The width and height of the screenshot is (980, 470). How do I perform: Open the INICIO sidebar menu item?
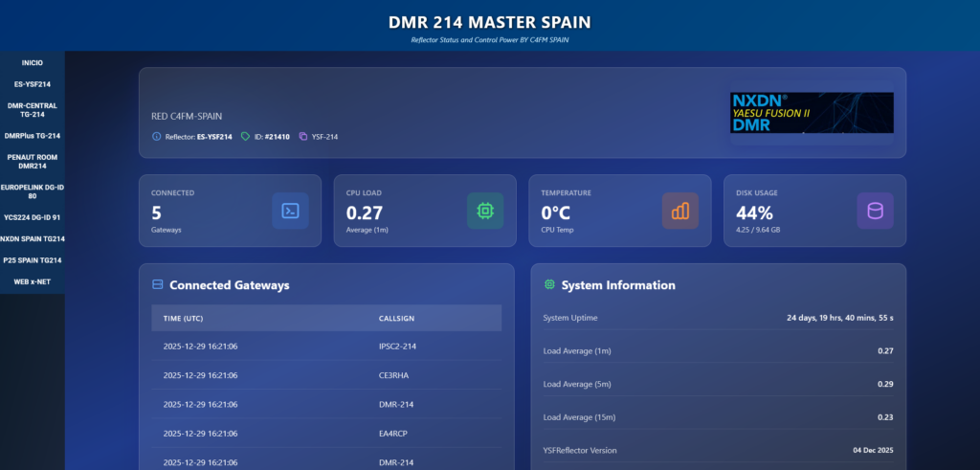[x=33, y=62]
